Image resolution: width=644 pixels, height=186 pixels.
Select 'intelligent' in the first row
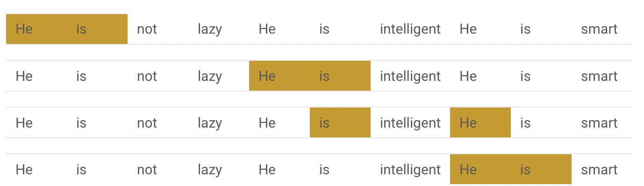click(410, 29)
